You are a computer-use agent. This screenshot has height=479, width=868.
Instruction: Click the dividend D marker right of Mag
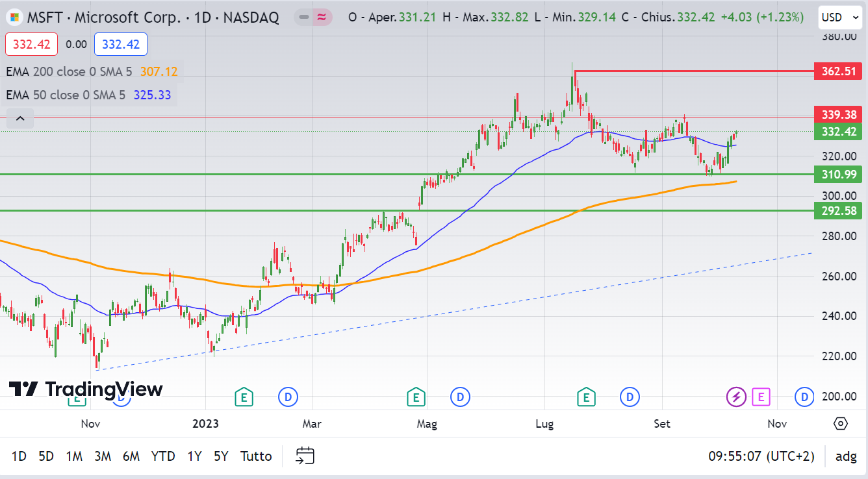pos(460,396)
